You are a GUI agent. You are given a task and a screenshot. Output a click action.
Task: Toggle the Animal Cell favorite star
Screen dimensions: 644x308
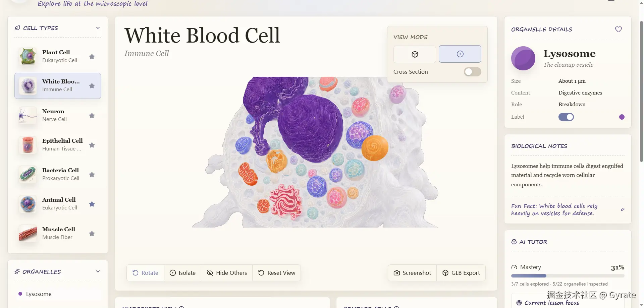(x=92, y=204)
